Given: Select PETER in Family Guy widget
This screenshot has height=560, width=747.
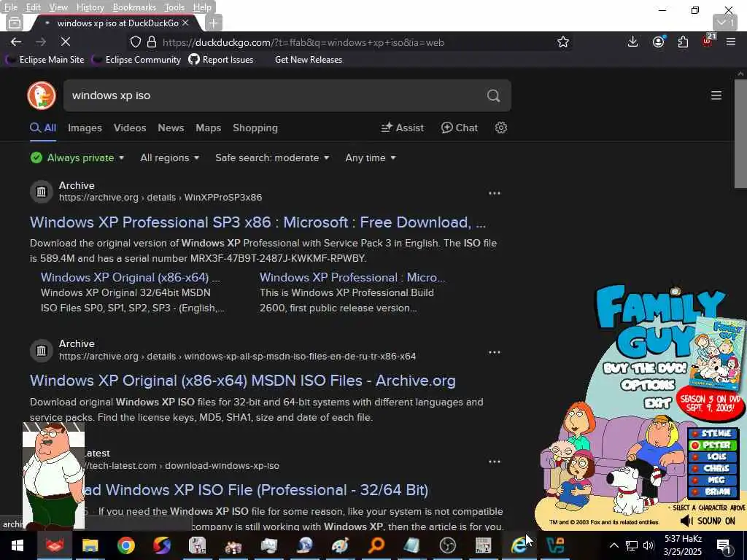Looking at the screenshot, I should [x=713, y=445].
